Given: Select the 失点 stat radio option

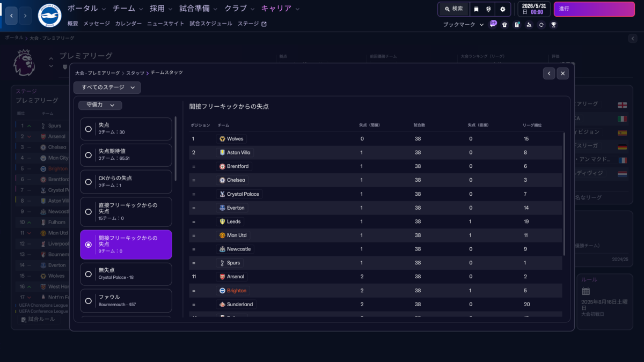Looking at the screenshot, I should click(x=89, y=129).
